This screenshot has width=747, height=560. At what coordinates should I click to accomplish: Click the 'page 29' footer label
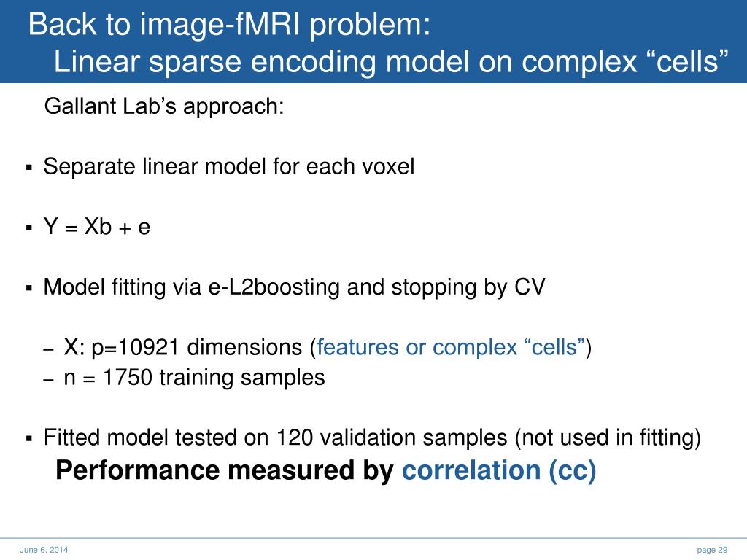tap(712, 550)
